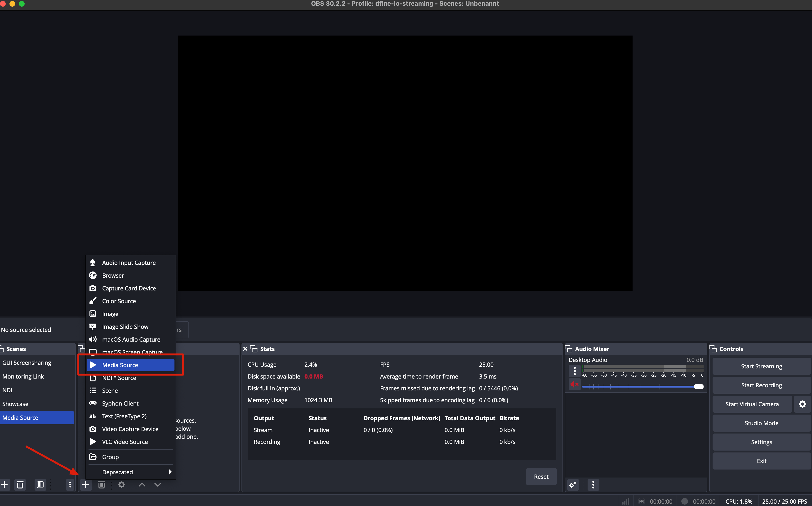Move source up with arrow icon
Image resolution: width=812 pixels, height=506 pixels.
[x=142, y=485]
